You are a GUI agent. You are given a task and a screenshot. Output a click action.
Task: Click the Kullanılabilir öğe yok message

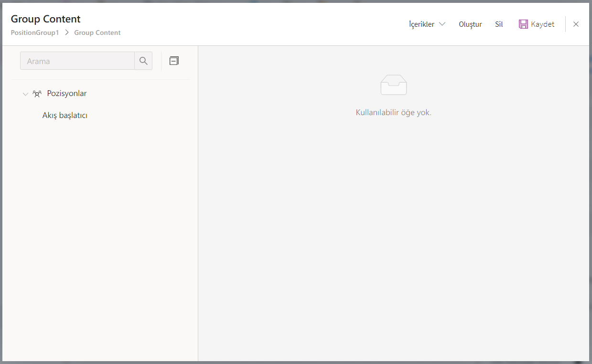point(394,113)
